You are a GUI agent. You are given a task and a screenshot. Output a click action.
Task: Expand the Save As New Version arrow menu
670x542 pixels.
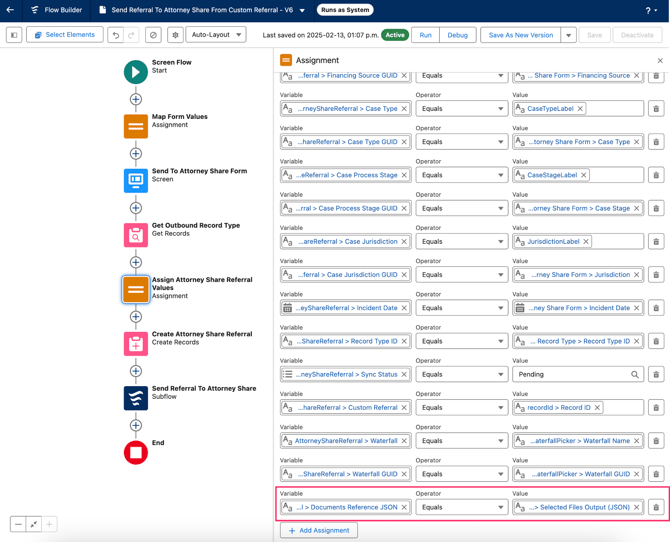click(x=568, y=35)
